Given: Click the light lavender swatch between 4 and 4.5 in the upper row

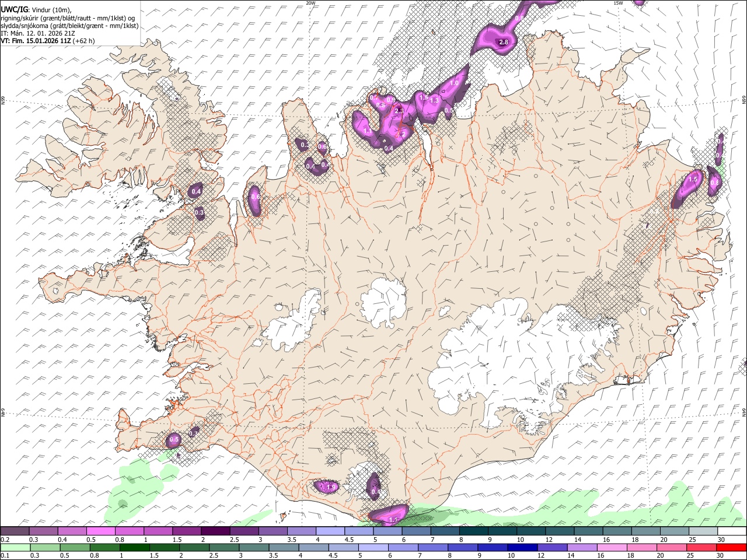Looking at the screenshot, I should click(x=329, y=531).
